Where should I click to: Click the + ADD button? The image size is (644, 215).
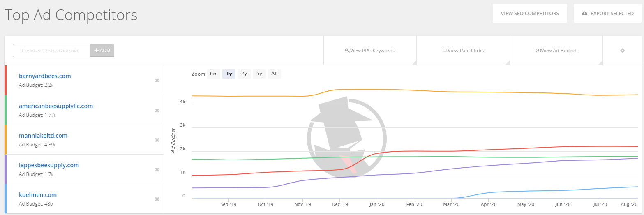click(102, 51)
